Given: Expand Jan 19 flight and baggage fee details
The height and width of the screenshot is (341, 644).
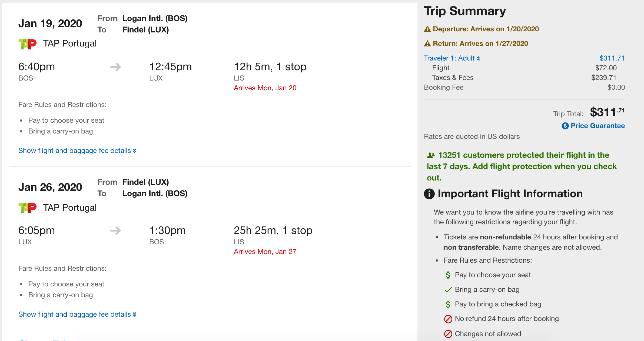Looking at the screenshot, I should tap(77, 151).
